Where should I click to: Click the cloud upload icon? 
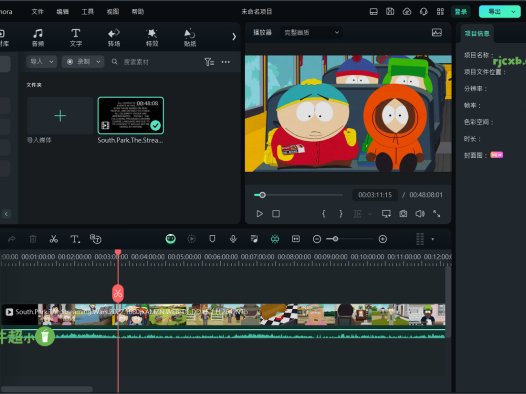(407, 12)
